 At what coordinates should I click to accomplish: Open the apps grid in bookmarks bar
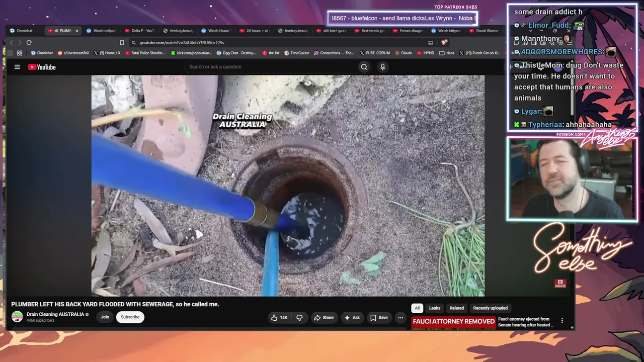click(20, 53)
